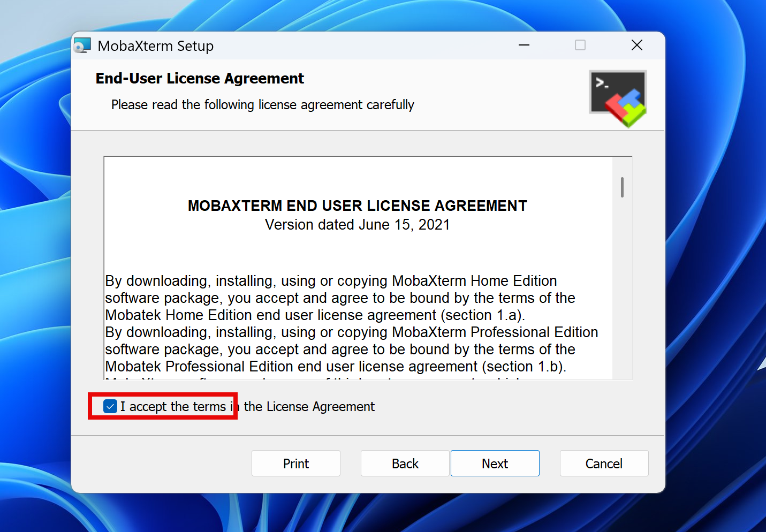Print the license agreement

point(295,463)
